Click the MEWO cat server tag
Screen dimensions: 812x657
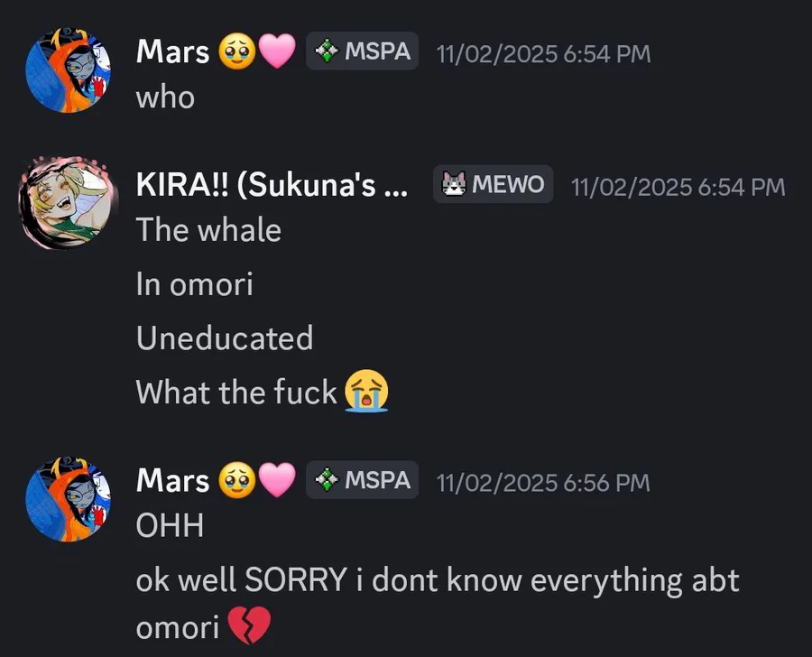494,185
